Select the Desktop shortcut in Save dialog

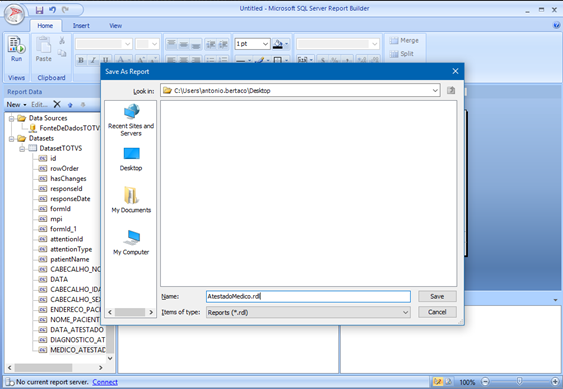click(131, 159)
